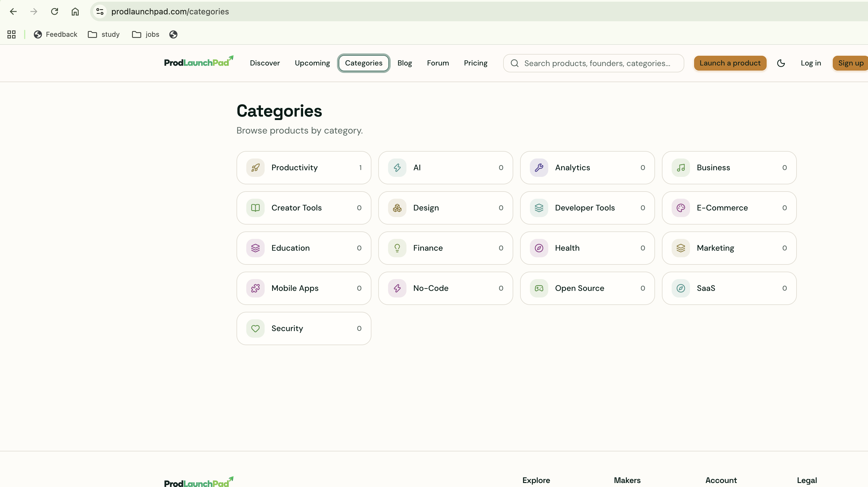Open the jobs bookmarks folder
This screenshot has width=868, height=487.
click(x=146, y=34)
